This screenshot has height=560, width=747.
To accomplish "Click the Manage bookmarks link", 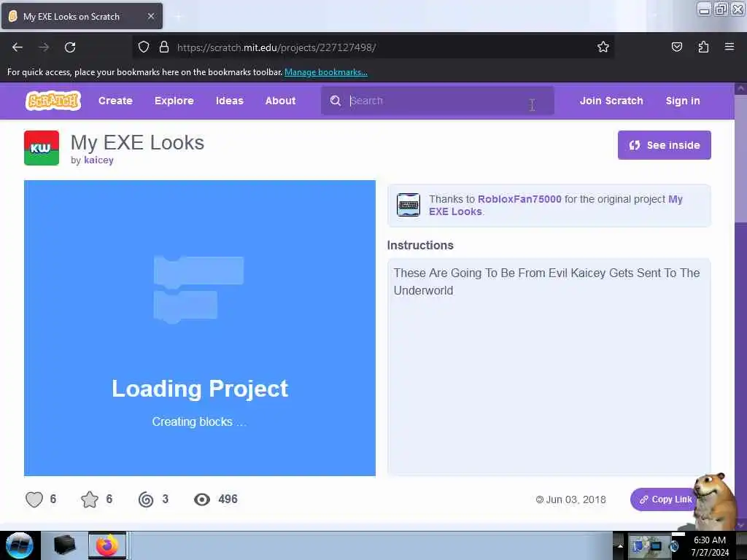I will pyautogui.click(x=326, y=72).
